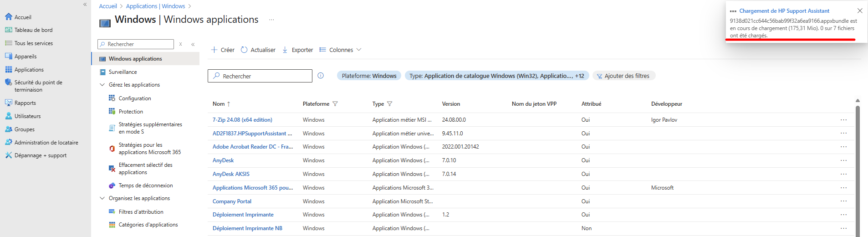Open row menu for Company Portal
Viewport: 868px width, 237px height.
point(843,201)
